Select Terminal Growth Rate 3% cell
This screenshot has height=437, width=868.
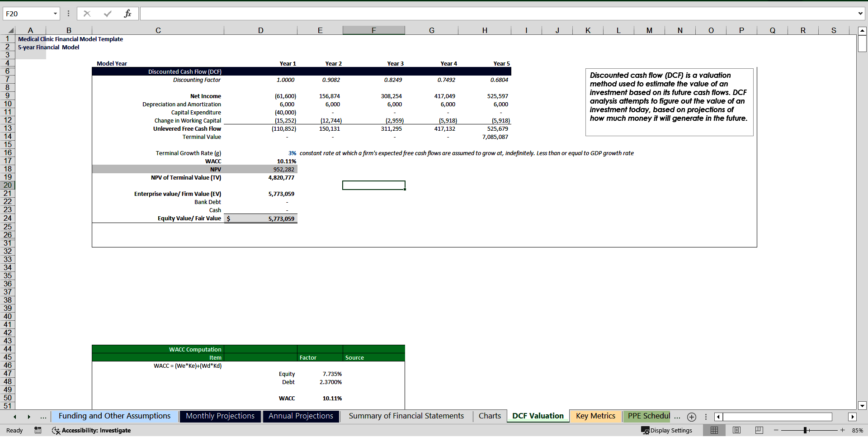pyautogui.click(x=260, y=153)
